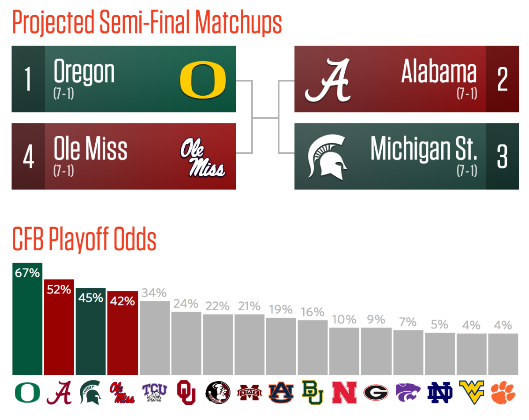
Task: Select the Georgia G logo
Action: coord(376,392)
